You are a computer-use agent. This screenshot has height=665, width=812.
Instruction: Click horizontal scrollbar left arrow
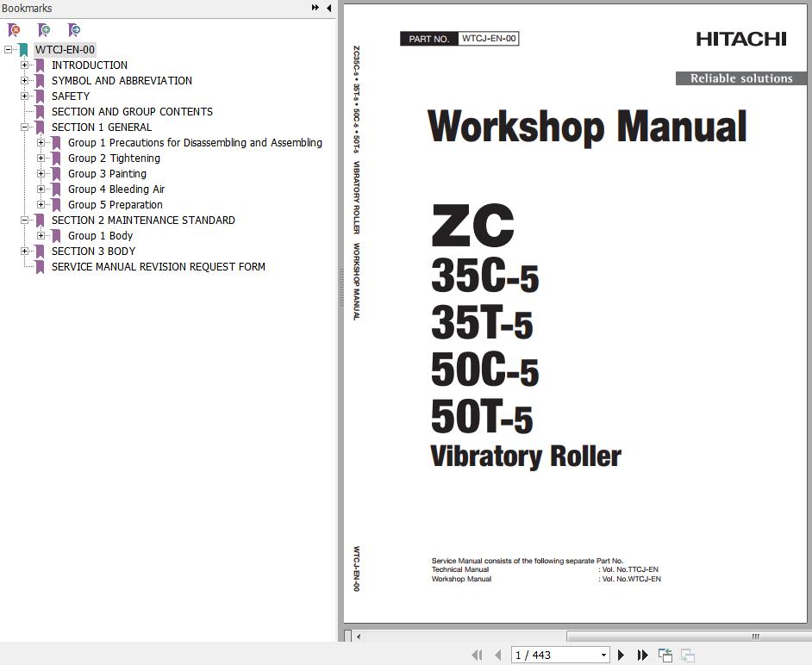pyautogui.click(x=359, y=637)
